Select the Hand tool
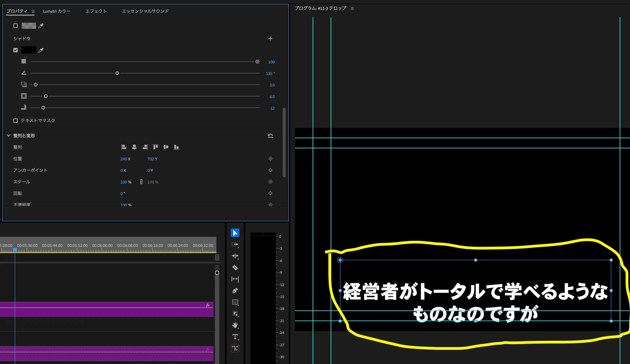The image size is (630, 364). pos(235,325)
